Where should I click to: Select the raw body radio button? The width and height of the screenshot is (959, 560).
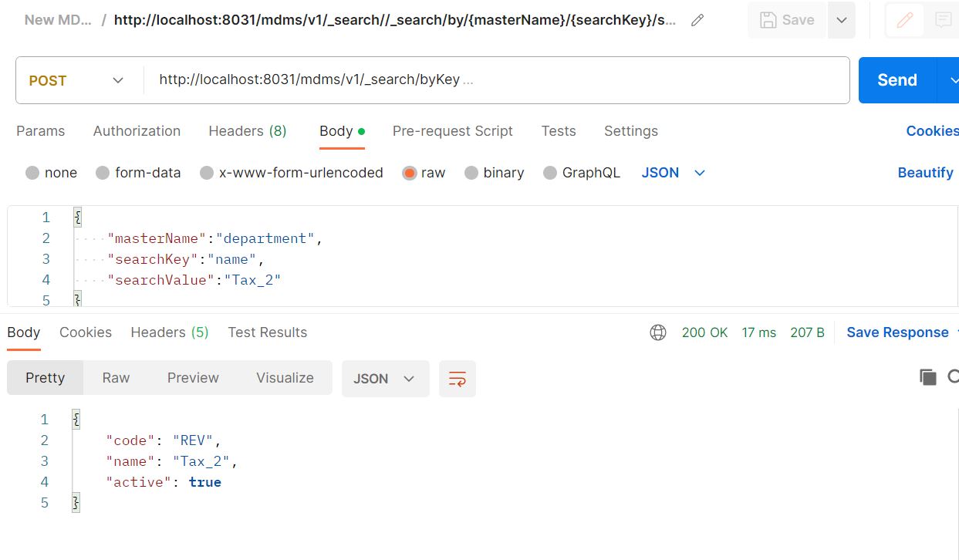pos(408,173)
